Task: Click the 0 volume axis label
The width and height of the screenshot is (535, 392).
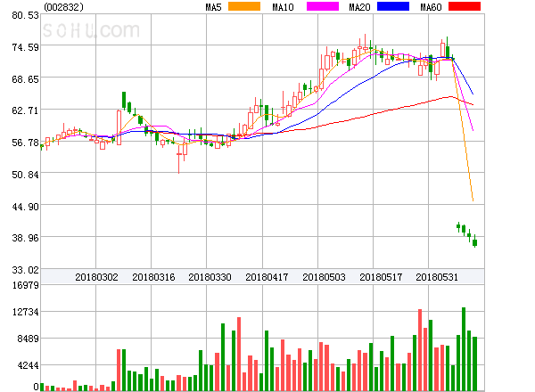Action: tap(36, 387)
